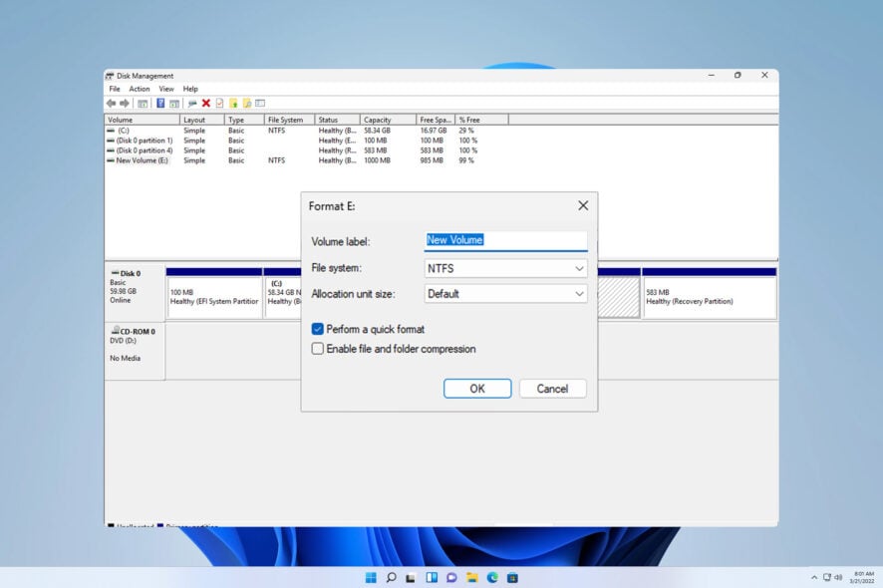The width and height of the screenshot is (883, 588).
Task: Click the magnifier folder toolbar icon
Action: click(246, 103)
